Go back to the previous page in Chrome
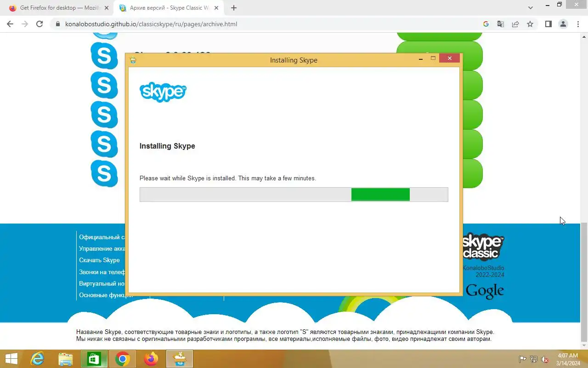This screenshot has height=368, width=588. click(x=10, y=24)
